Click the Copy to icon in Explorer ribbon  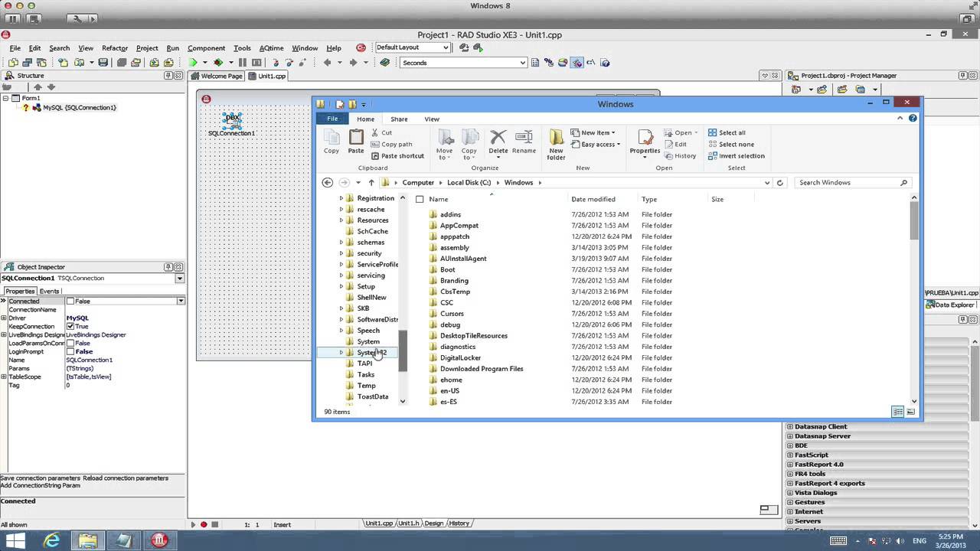(469, 137)
